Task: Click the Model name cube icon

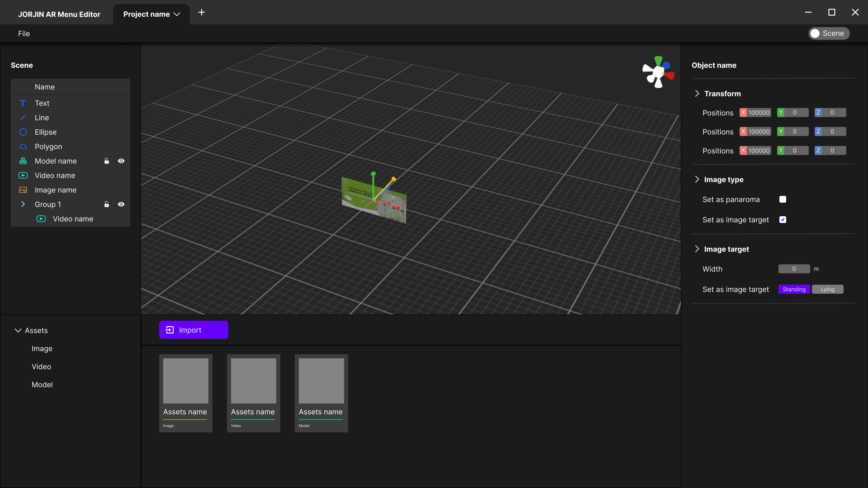Action: pos(23,161)
